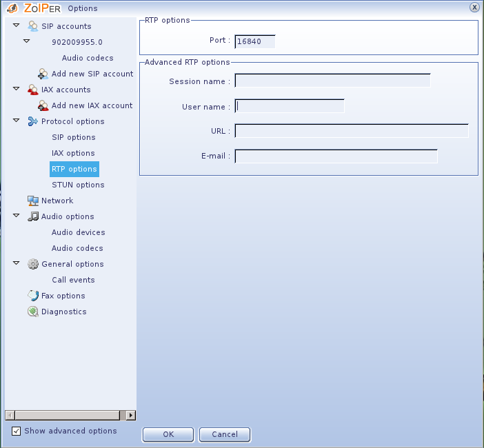This screenshot has height=448, width=484.
Task: Collapse the Audio options tree node
Action: pyautogui.click(x=17, y=216)
